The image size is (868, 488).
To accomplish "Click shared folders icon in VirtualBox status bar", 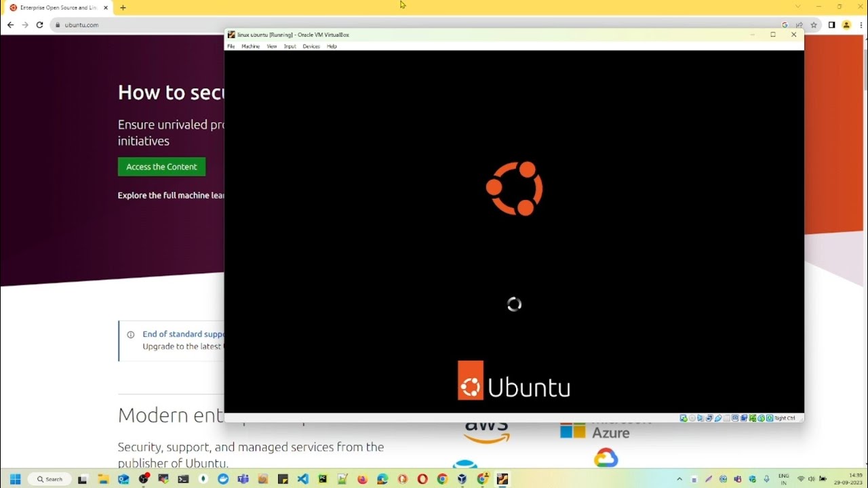I will click(727, 418).
